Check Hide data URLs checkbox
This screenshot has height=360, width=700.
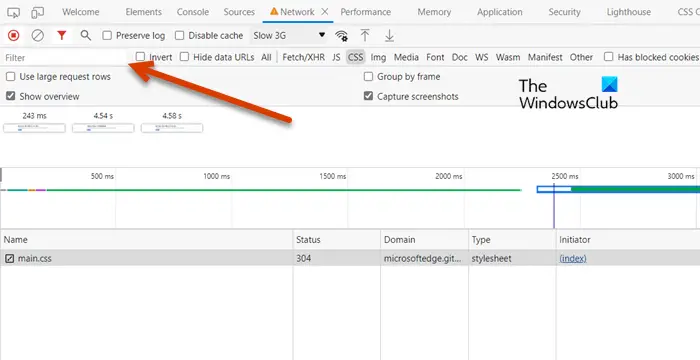point(184,57)
